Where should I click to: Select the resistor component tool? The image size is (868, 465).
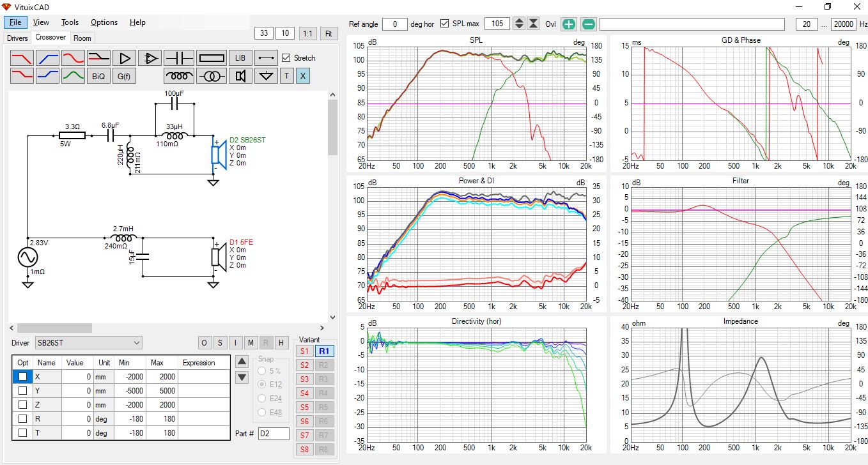pyautogui.click(x=211, y=58)
